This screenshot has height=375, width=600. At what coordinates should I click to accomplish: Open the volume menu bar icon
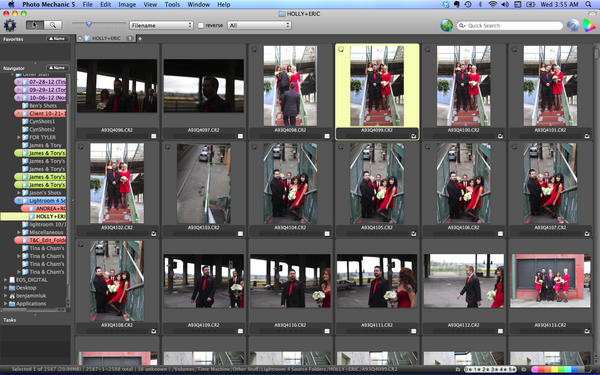[x=505, y=5]
